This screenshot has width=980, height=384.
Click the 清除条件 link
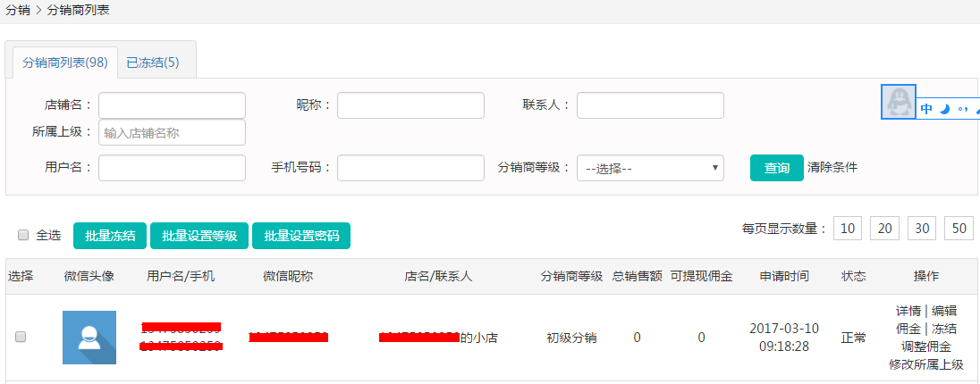tap(832, 167)
